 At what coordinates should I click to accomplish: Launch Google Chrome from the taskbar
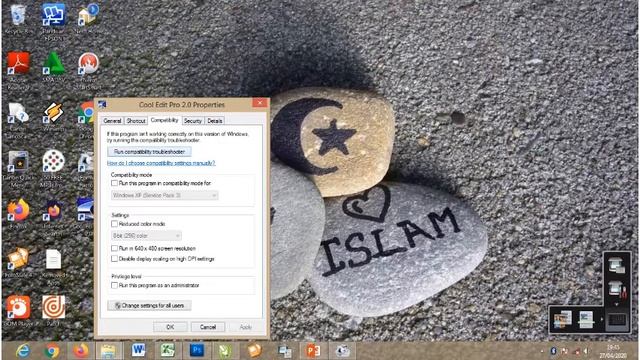[52, 351]
